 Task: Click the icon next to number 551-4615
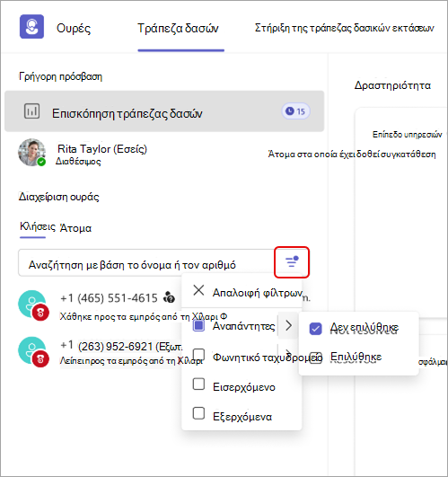click(x=170, y=297)
